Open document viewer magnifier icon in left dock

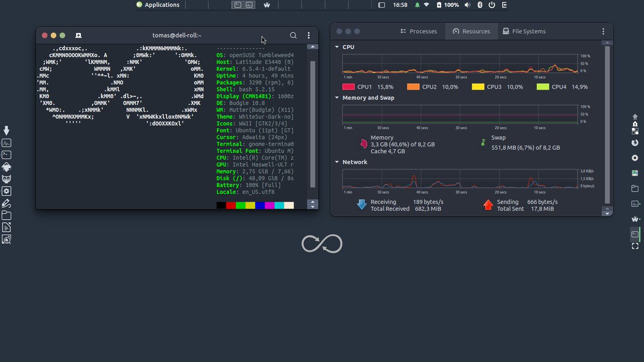tap(7, 240)
